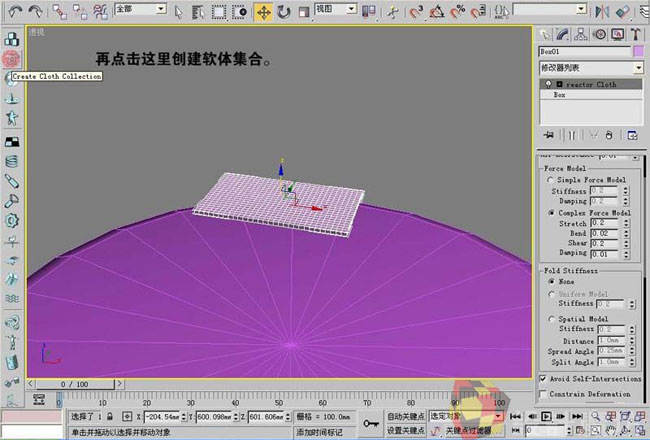
Task: Open the Utilities hammer tab
Action: [x=635, y=34]
